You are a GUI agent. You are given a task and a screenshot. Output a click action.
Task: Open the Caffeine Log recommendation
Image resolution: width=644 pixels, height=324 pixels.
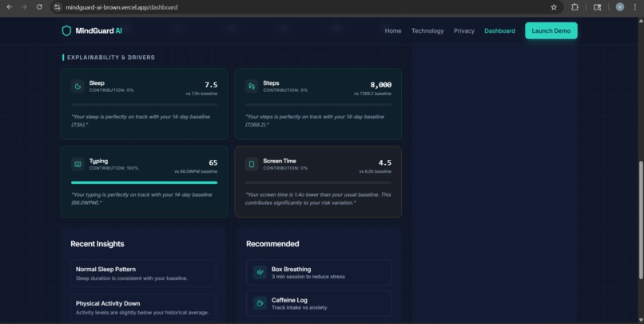(x=319, y=303)
